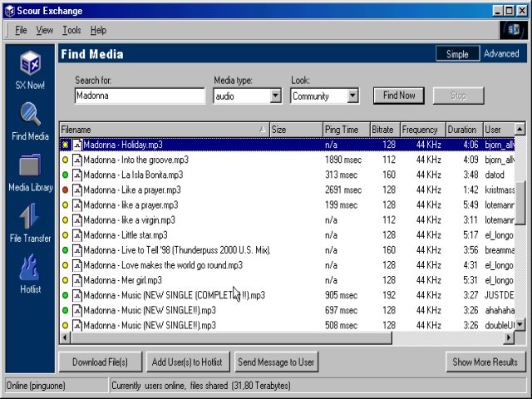Click the file icon of Love makes the world go round.mp3
Image resolution: width=532 pixels, height=399 pixels.
[x=77, y=265]
